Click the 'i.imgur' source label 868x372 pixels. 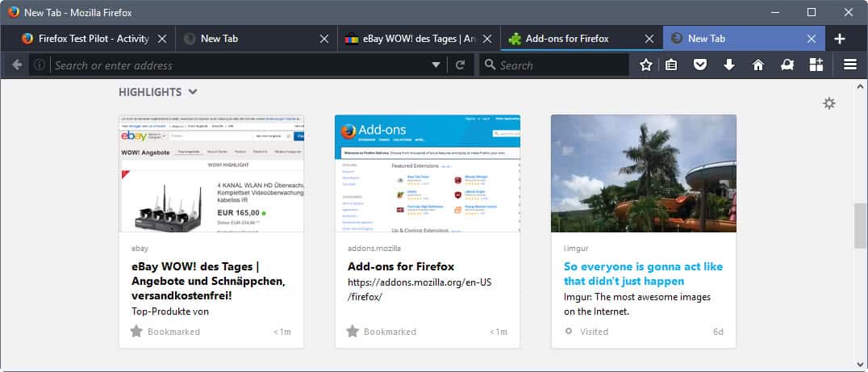pos(576,248)
